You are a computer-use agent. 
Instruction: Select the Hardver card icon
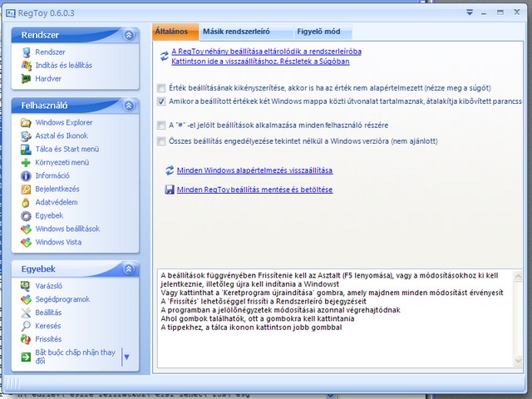[26, 79]
